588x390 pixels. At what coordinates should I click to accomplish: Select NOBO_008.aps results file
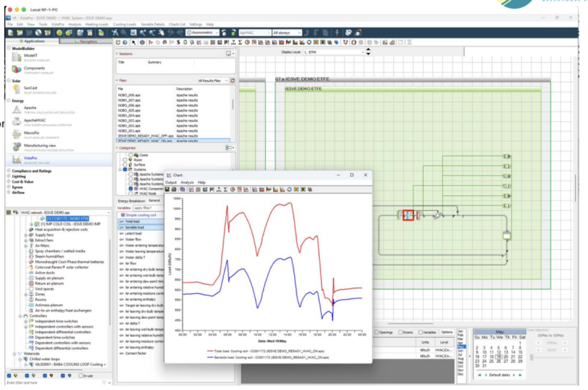[129, 95]
